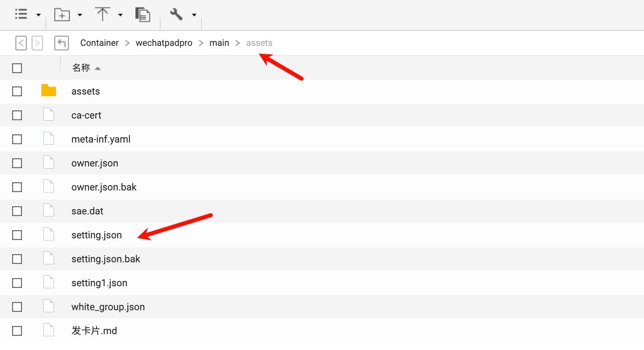Go back with the left navigation arrow

point(21,43)
